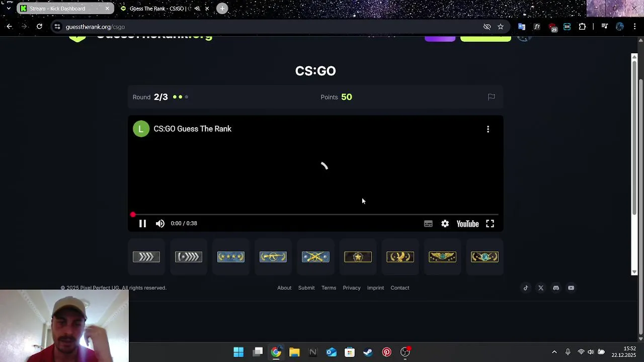Open the tab search dropdown arrow
Image resolution: width=644 pixels, height=362 pixels.
[9, 9]
